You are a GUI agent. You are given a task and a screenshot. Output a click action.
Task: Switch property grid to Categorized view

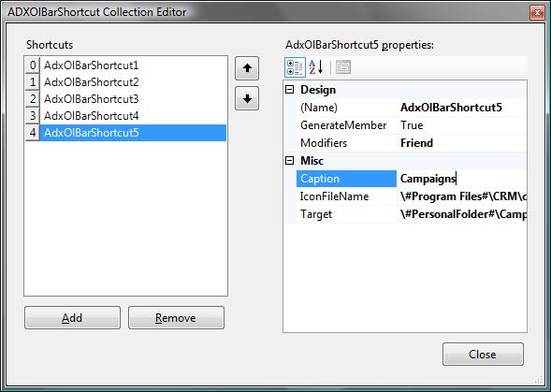point(295,67)
